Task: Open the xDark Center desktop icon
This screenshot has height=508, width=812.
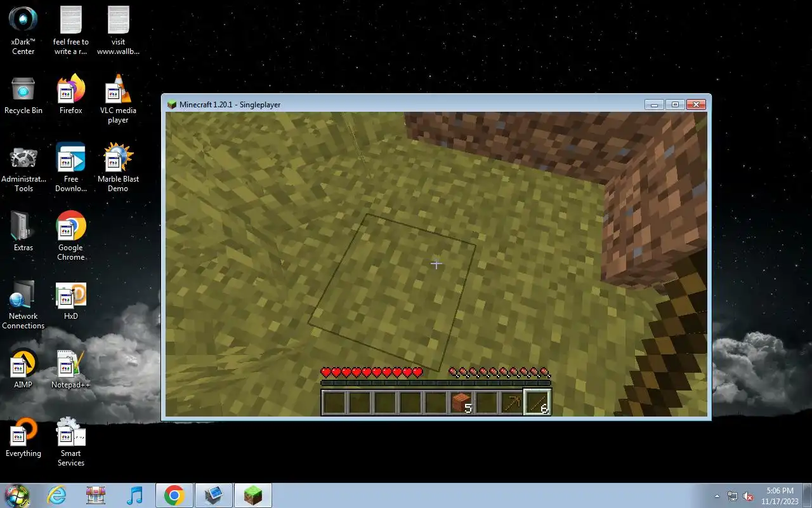Action: (23, 30)
